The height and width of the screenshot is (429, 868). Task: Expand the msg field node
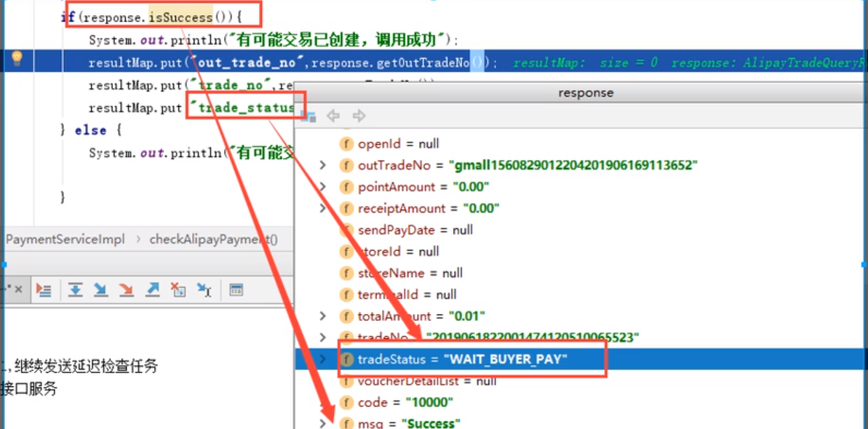(323, 423)
